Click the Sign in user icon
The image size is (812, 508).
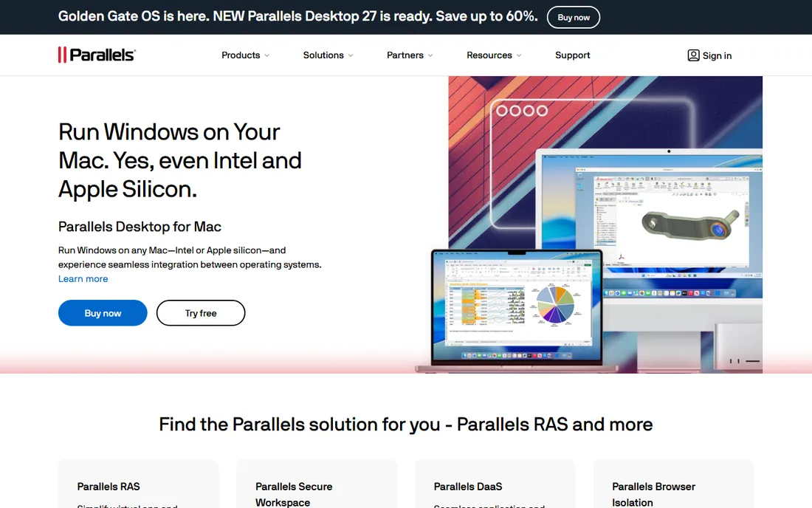[x=693, y=55]
